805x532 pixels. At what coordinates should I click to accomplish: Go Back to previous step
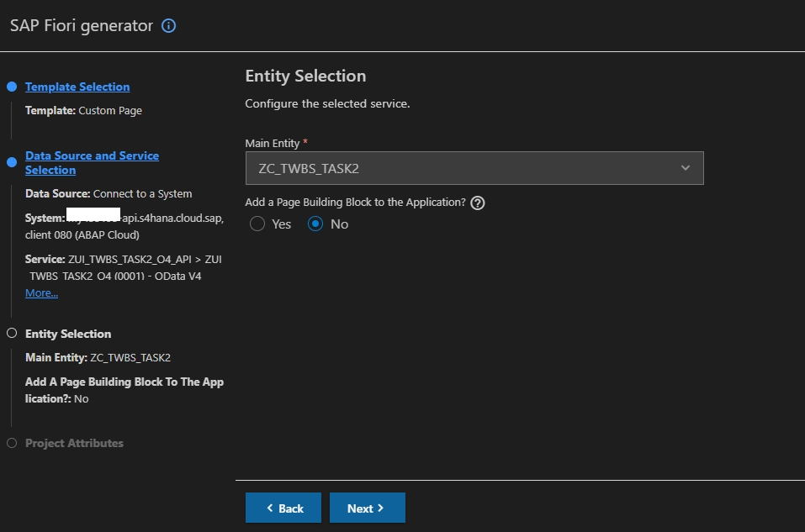point(283,508)
